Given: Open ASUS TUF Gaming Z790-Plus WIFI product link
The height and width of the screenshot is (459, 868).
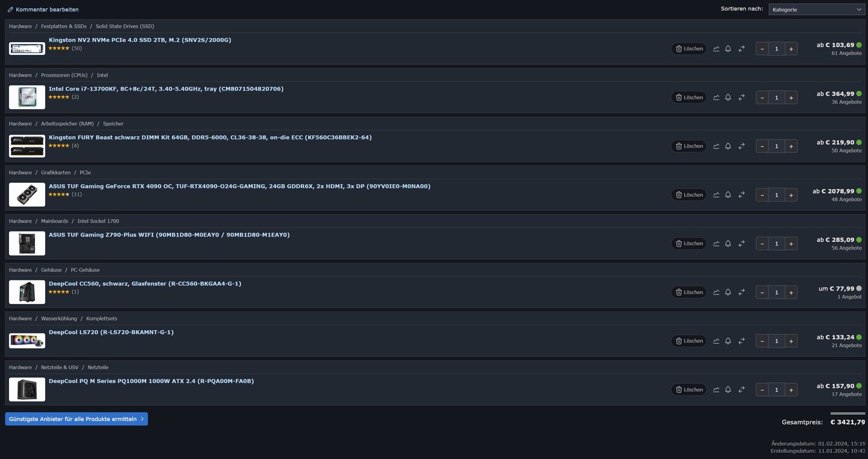Looking at the screenshot, I should click(x=169, y=235).
